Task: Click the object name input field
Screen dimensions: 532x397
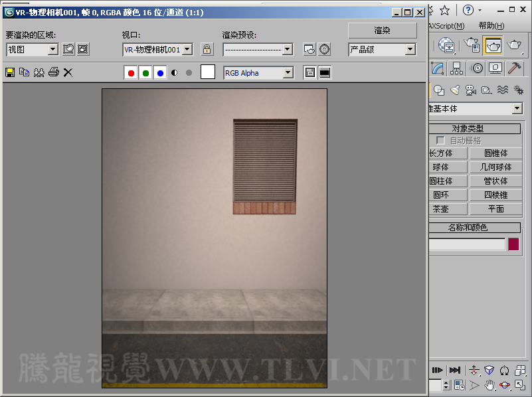Action: [x=466, y=244]
